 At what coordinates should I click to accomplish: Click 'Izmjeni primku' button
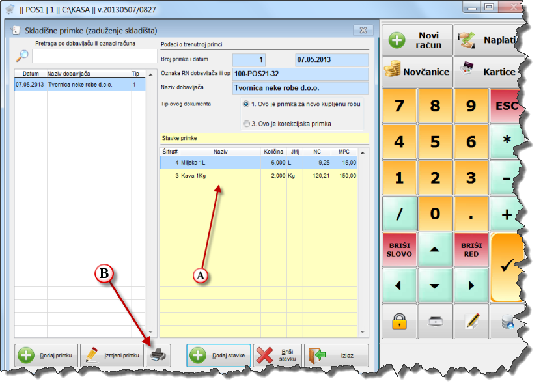pos(113,356)
